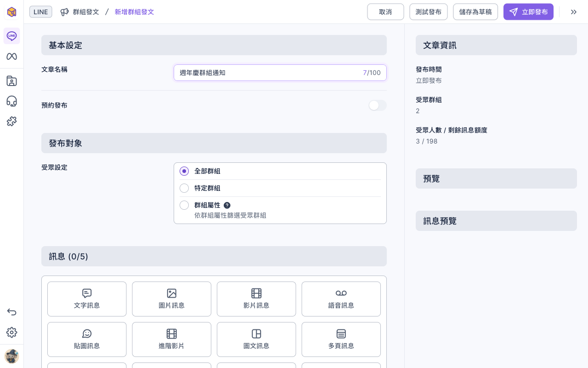
Task: Select the 群組屬性 radio option
Action: point(184,205)
